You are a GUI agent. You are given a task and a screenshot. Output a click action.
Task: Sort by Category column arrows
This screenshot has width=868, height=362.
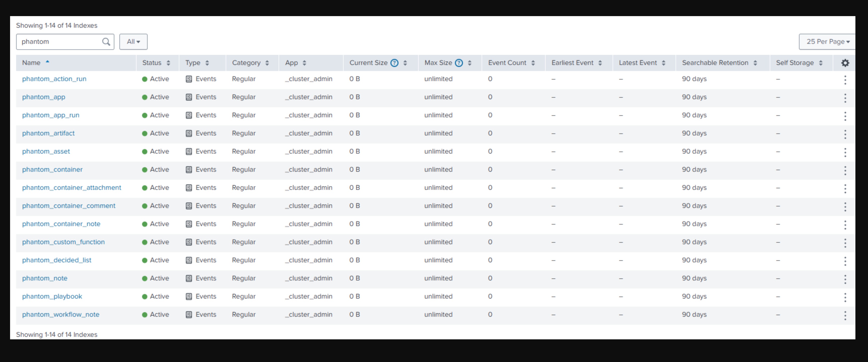[x=267, y=63]
